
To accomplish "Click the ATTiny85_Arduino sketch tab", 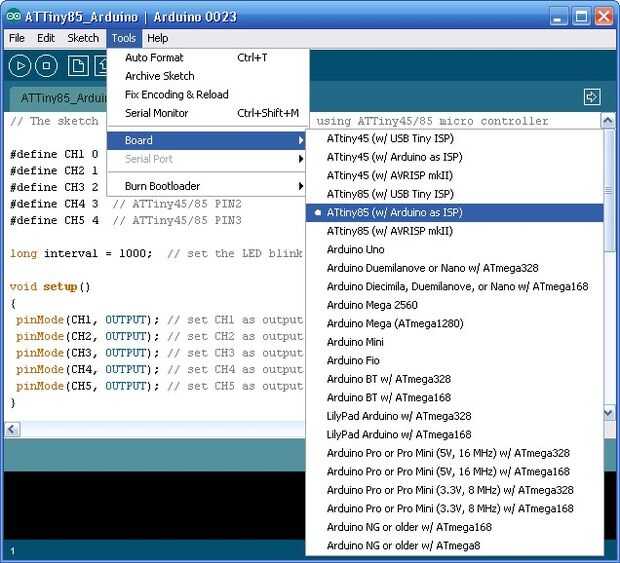I will point(59,98).
